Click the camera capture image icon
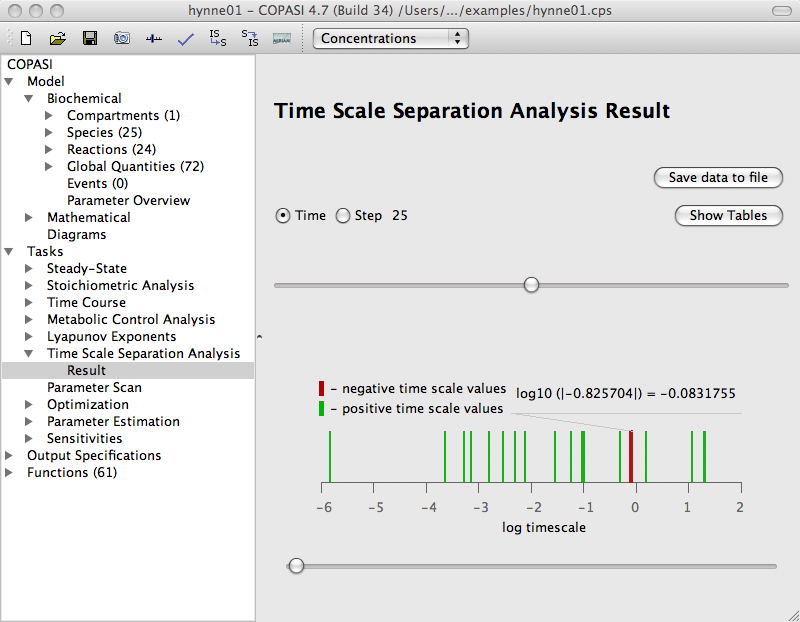Viewport: 800px width, 622px height. pos(121,38)
